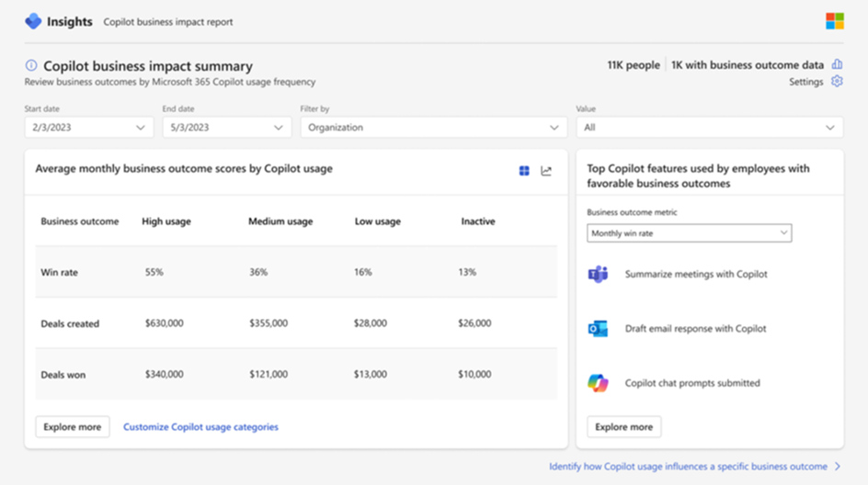Click the $10,000 deals won value

click(474, 375)
